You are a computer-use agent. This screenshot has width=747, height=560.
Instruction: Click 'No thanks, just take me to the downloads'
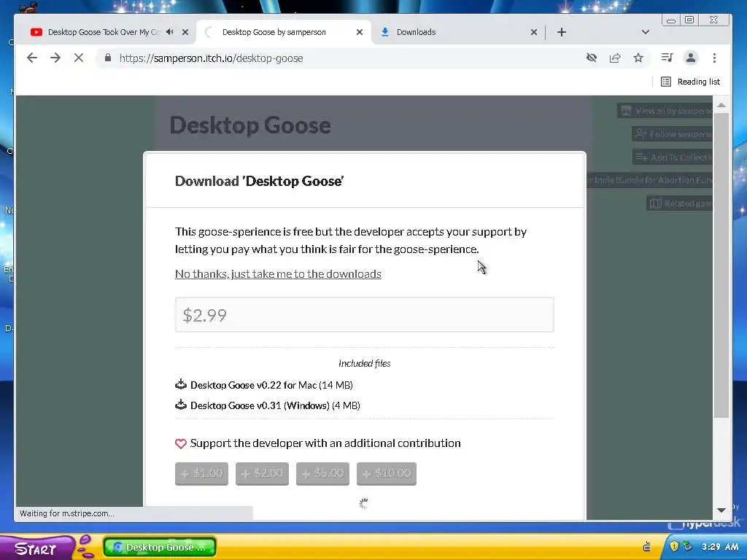278,274
